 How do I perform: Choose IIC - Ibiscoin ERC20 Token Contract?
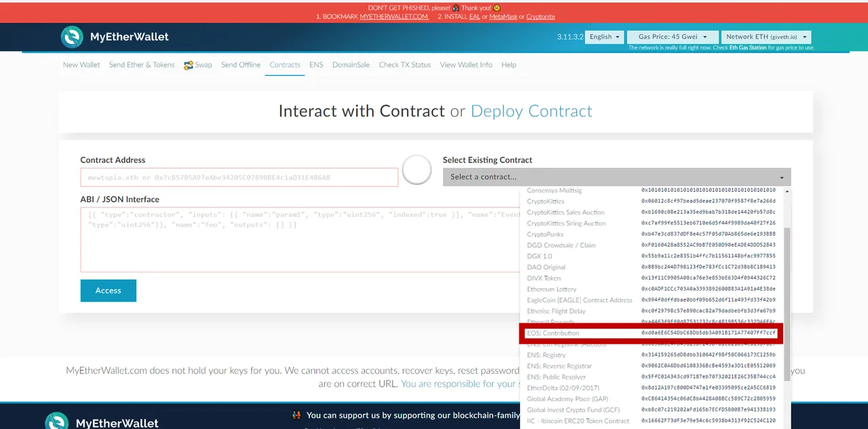pyautogui.click(x=651, y=421)
